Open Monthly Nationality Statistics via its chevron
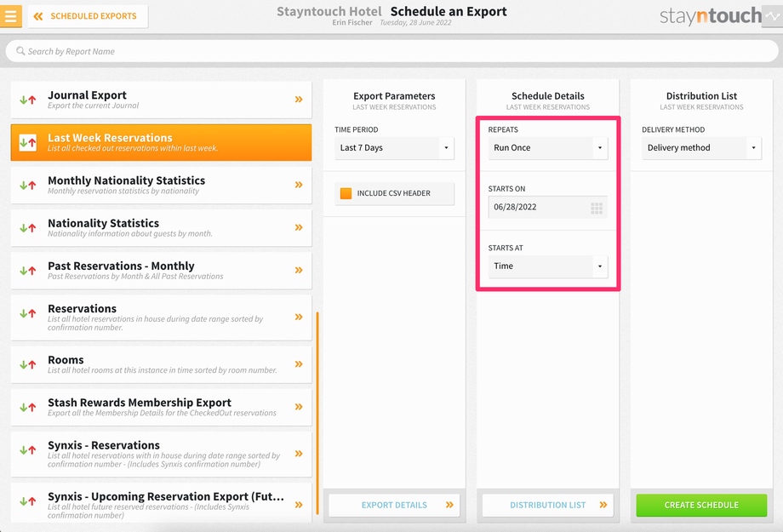Screen dimensions: 783x532 coord(299,185)
